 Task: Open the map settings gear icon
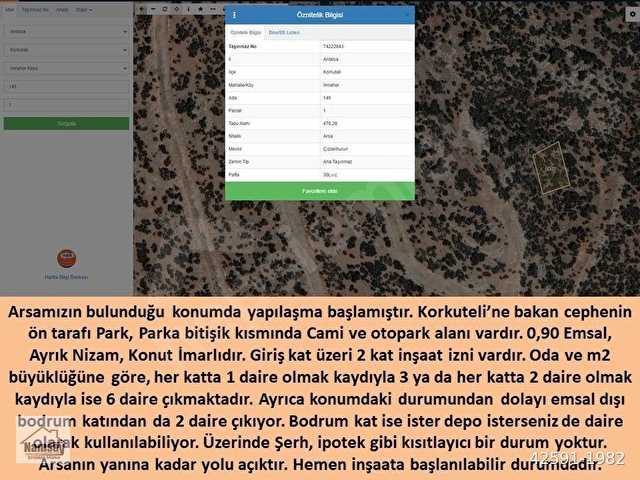pos(633,14)
